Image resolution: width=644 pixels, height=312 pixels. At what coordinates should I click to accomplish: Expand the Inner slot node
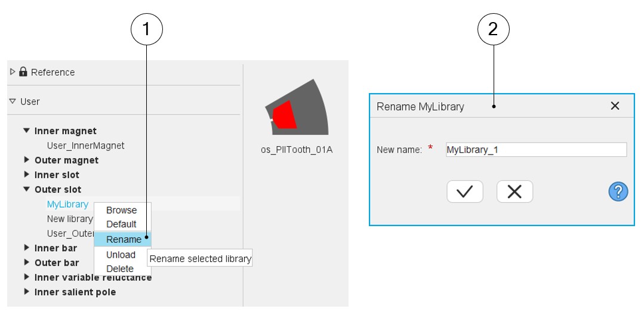click(26, 175)
